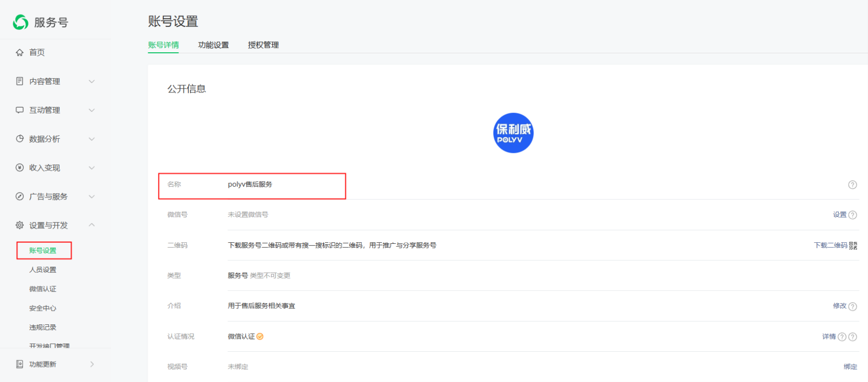Click the green 服务号 logo icon

point(21,22)
